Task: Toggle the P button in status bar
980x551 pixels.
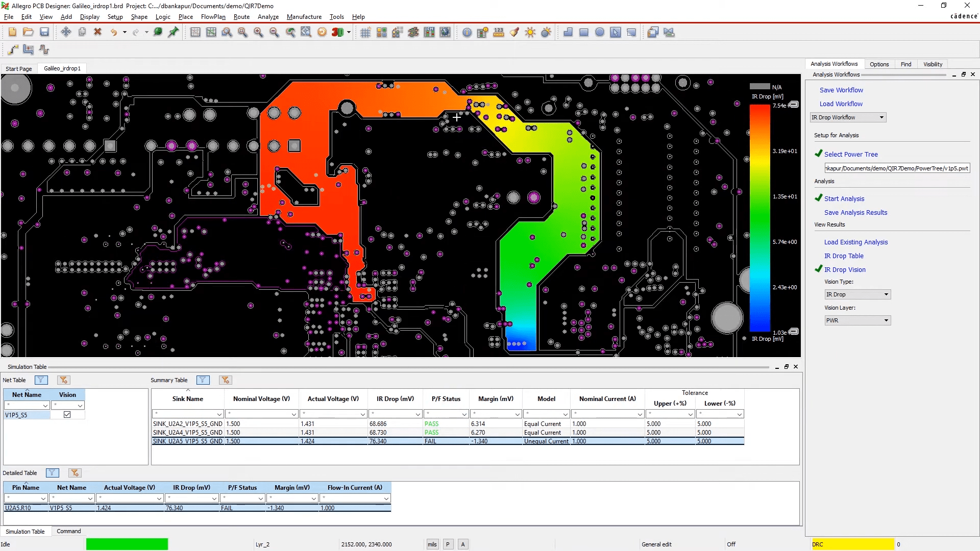Action: 448,544
